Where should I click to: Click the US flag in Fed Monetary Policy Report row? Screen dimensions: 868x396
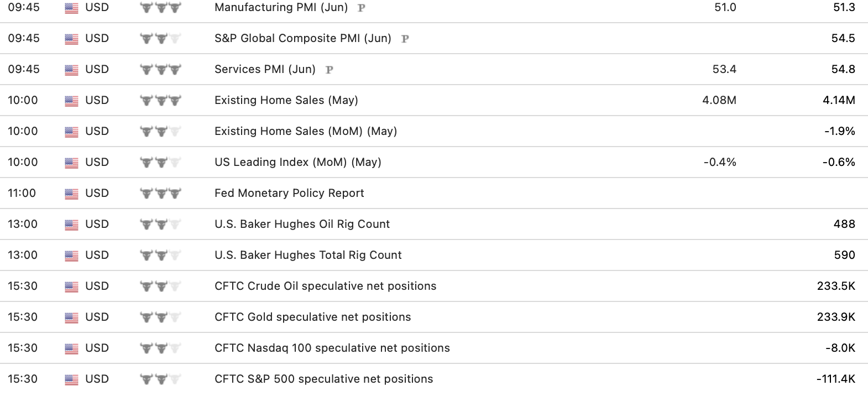coord(71,194)
